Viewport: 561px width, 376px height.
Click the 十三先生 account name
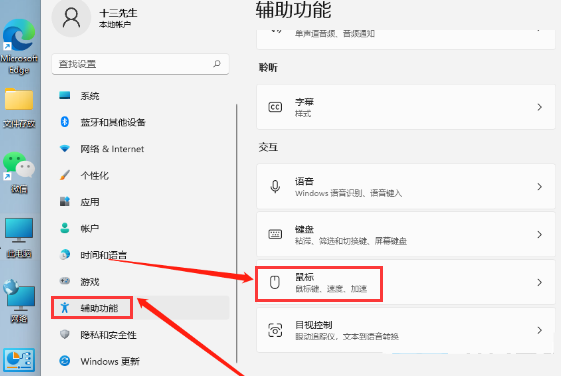(x=118, y=13)
